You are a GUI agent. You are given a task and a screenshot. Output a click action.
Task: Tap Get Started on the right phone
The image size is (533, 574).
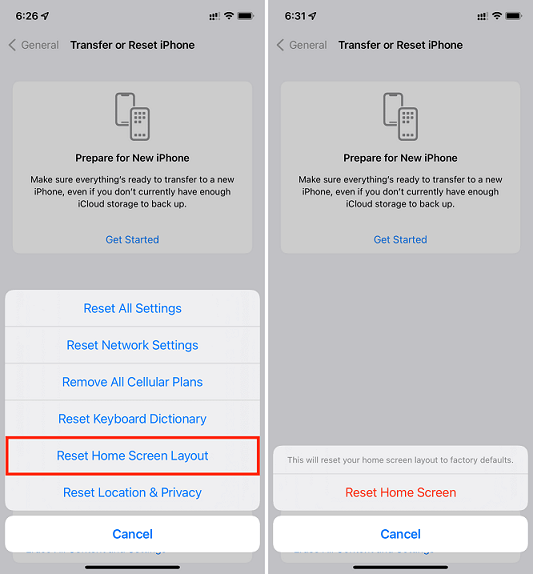tap(400, 239)
